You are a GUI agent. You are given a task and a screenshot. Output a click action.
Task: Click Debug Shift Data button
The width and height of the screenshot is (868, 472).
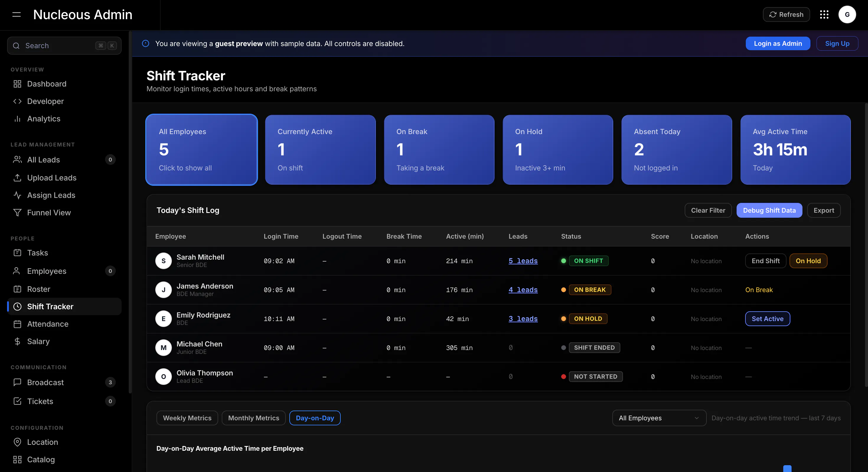pyautogui.click(x=769, y=210)
